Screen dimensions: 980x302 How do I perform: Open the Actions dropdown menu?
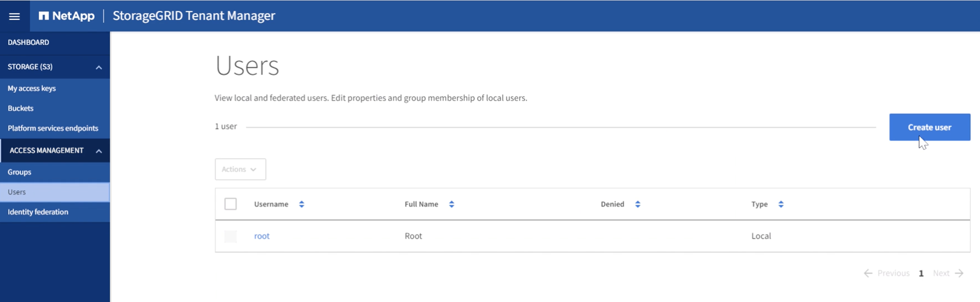pos(240,169)
